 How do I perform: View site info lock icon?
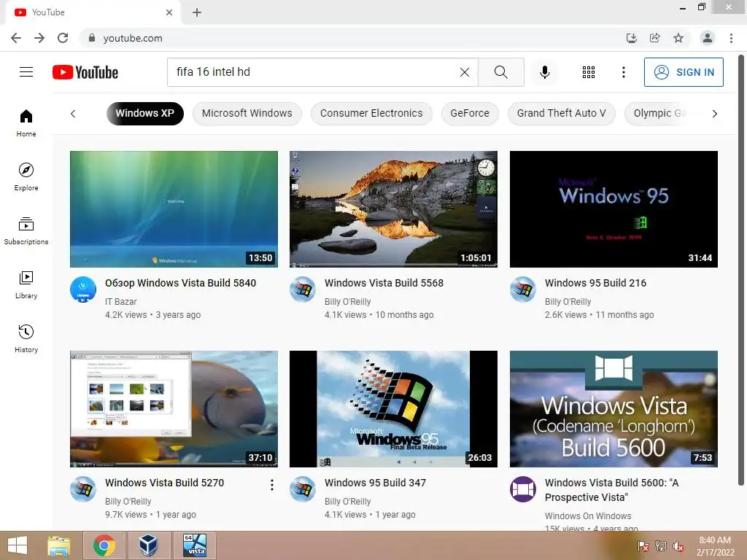[x=92, y=38]
